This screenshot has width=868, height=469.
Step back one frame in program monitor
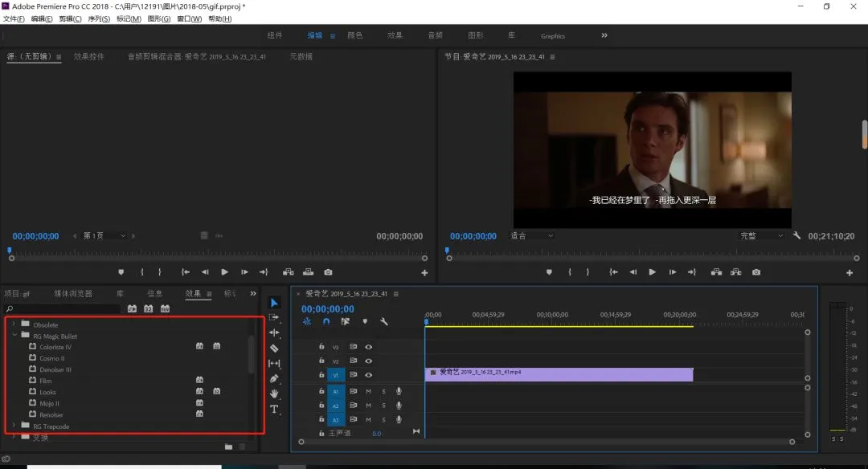pos(633,272)
